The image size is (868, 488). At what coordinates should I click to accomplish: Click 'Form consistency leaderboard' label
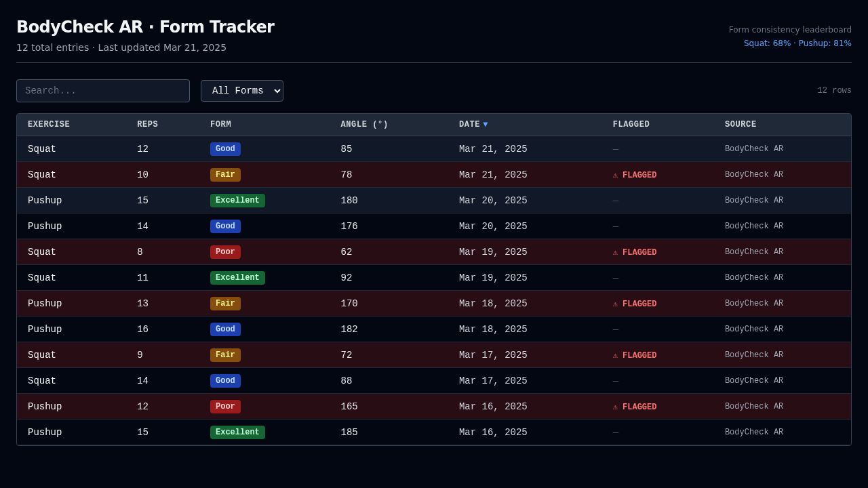tap(790, 30)
